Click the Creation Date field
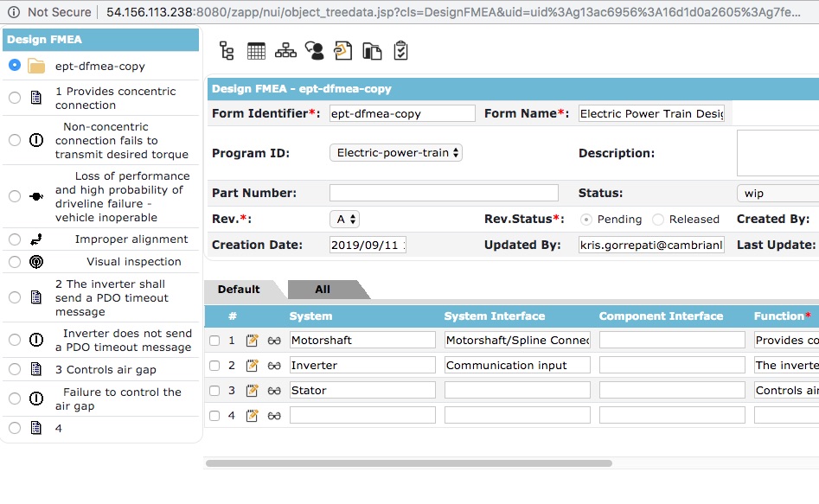 [x=368, y=245]
